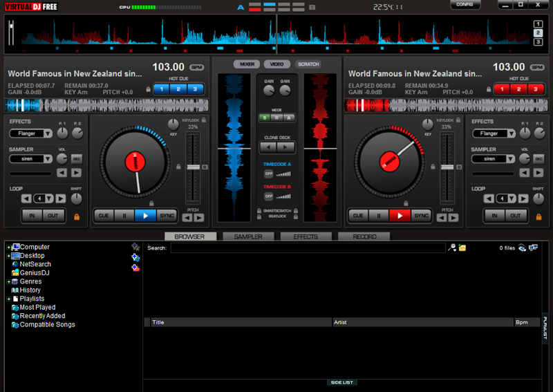Screen dimensions: 553x392
Task: Halve the left deck loop length
Action: 26,198
